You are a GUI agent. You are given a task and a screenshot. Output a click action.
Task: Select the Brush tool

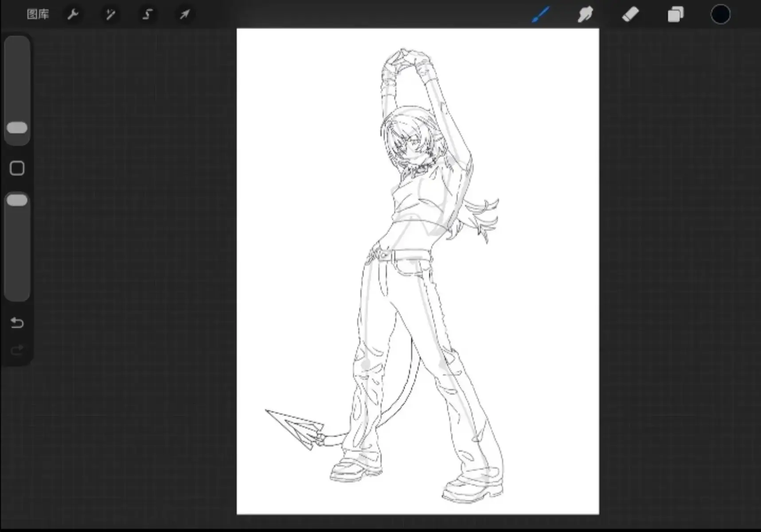click(541, 14)
